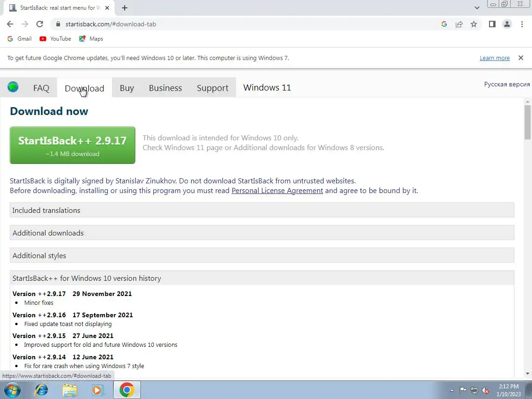Switch to the Buy tab
532x399 pixels.
point(127,88)
